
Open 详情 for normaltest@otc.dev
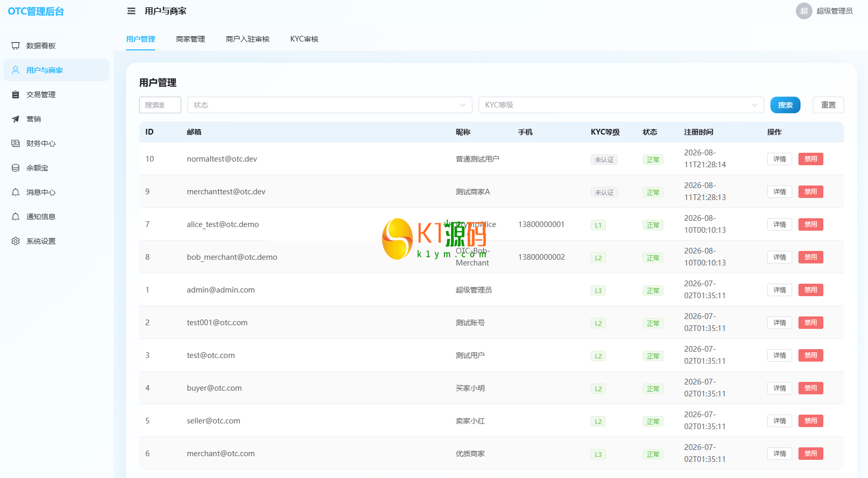tap(780, 159)
